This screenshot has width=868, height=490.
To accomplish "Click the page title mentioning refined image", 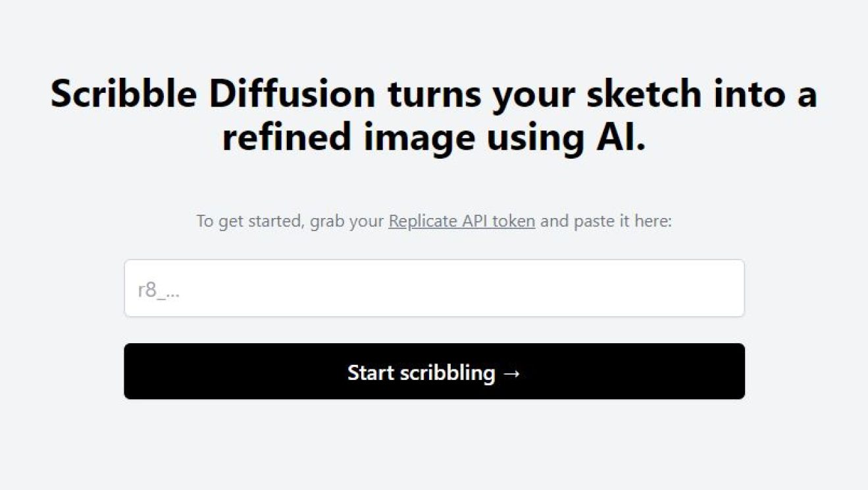I will [434, 137].
